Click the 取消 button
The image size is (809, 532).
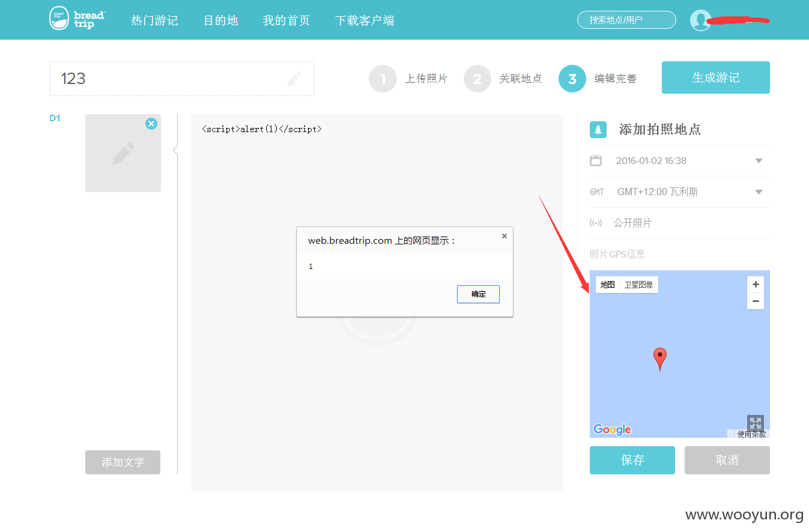point(727,460)
